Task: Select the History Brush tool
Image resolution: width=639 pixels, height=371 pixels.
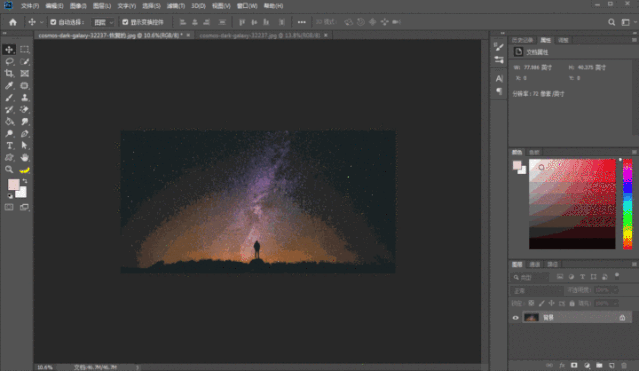Action: 9,109
